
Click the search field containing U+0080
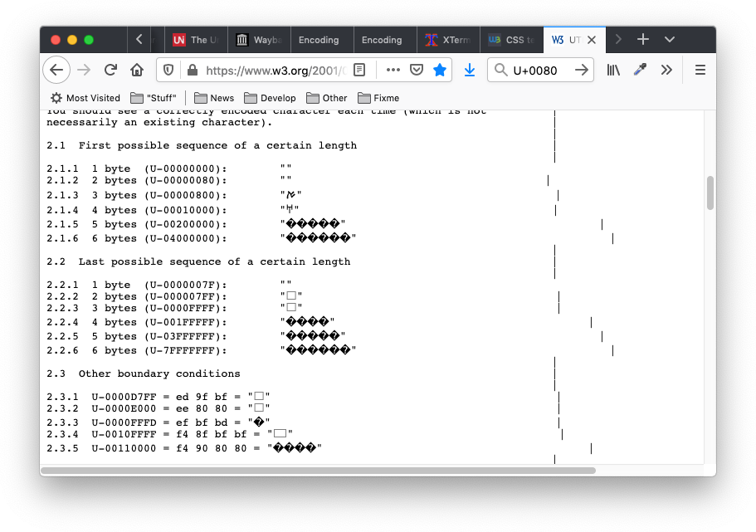pos(535,71)
